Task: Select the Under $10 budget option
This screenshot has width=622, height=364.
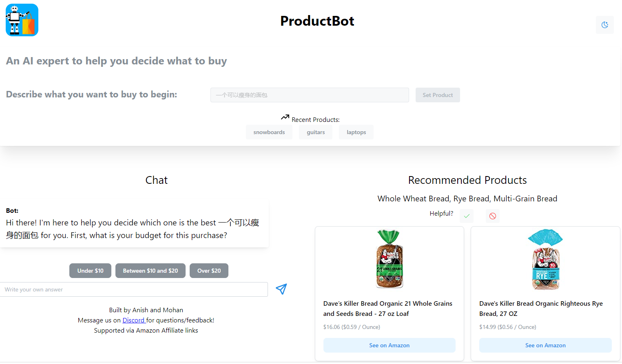Action: pyautogui.click(x=90, y=270)
